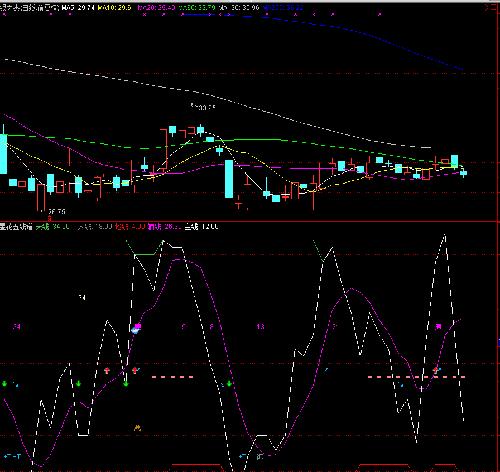Click the green MA30 value label

coord(197,7)
